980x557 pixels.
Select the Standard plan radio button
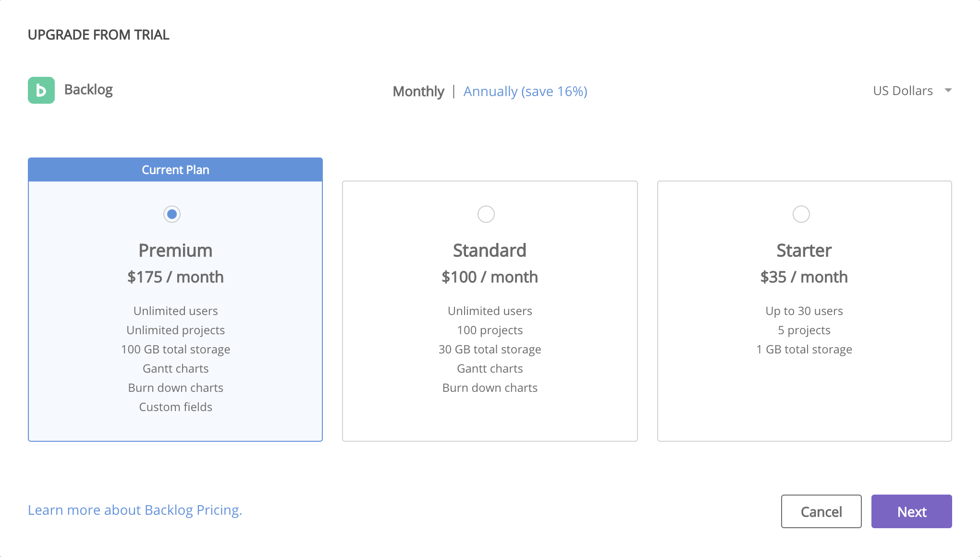point(486,214)
